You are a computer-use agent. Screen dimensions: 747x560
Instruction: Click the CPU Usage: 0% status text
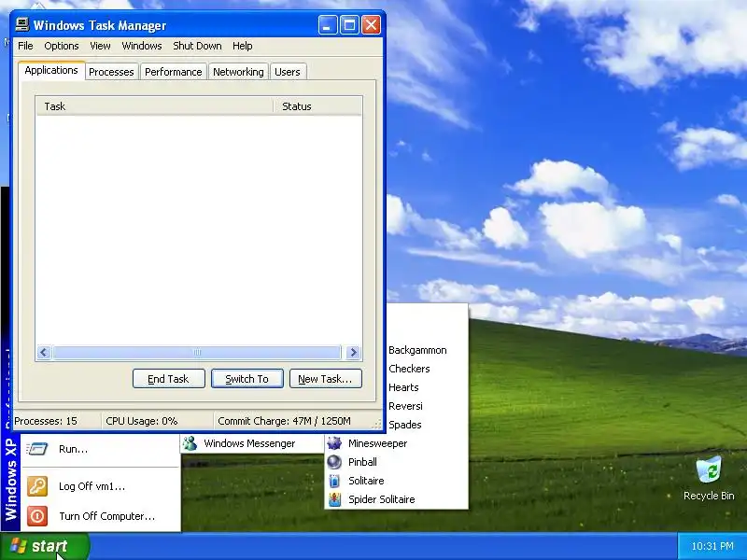pyautogui.click(x=142, y=421)
